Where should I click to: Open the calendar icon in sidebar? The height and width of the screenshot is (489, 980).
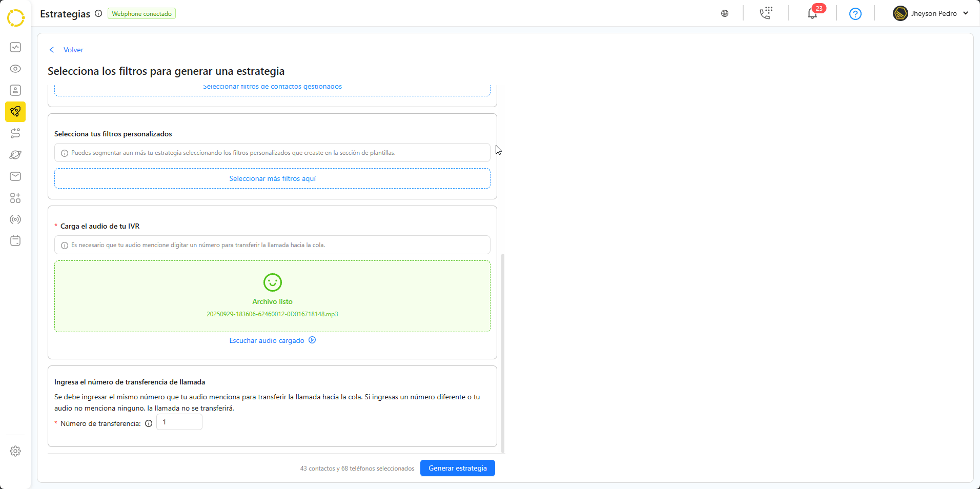(x=15, y=241)
